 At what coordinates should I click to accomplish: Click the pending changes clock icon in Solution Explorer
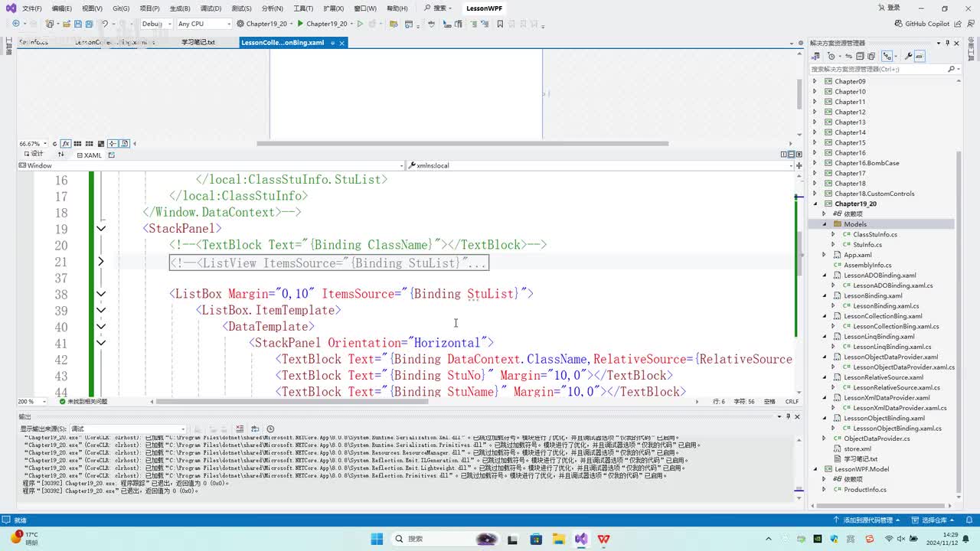tap(831, 56)
